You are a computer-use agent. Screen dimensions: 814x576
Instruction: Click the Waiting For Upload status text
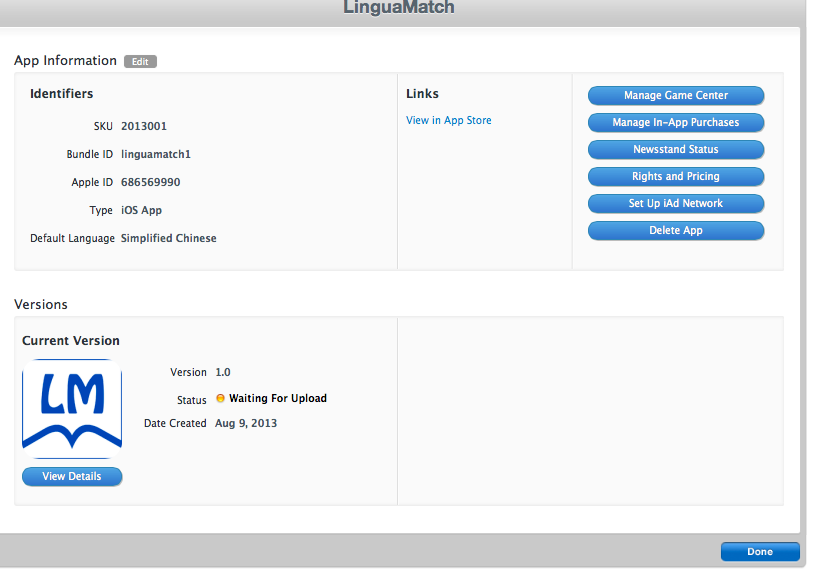[x=278, y=399]
